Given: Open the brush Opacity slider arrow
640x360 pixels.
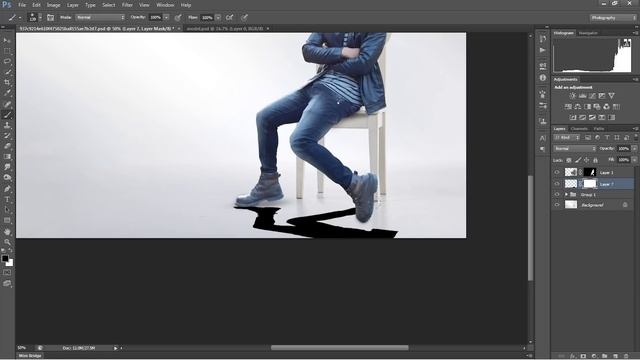Looking at the screenshot, I should click(166, 18).
